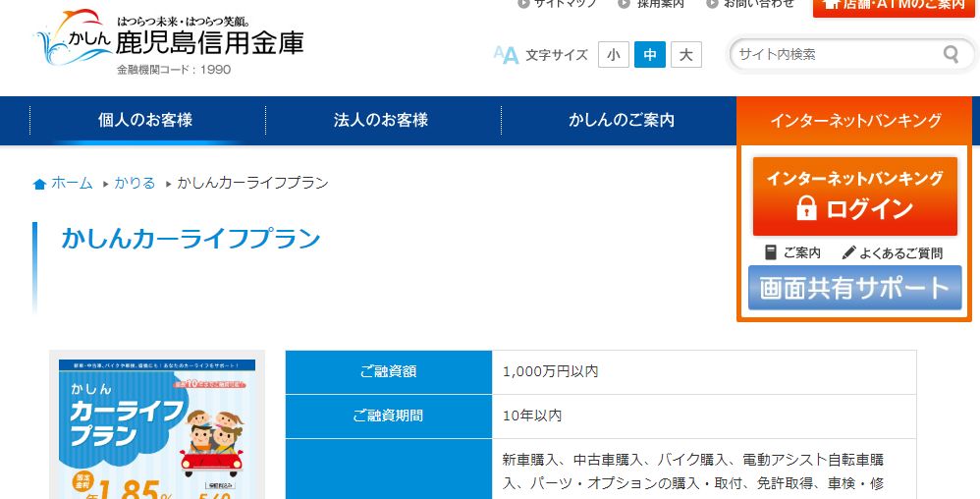This screenshot has height=499, width=980.
Task: Open the カーライフプラン flyer thumbnail
Action: click(x=157, y=425)
